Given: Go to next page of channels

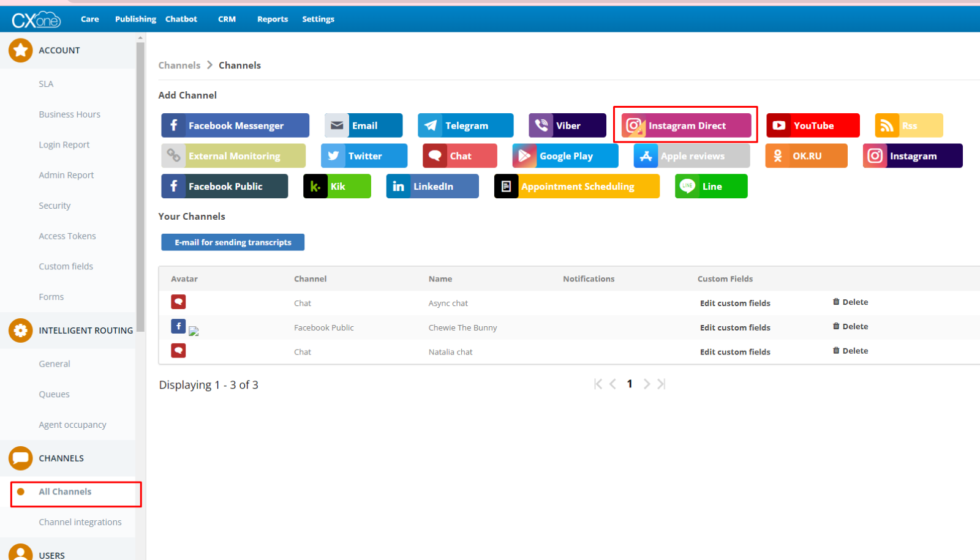Looking at the screenshot, I should point(646,384).
